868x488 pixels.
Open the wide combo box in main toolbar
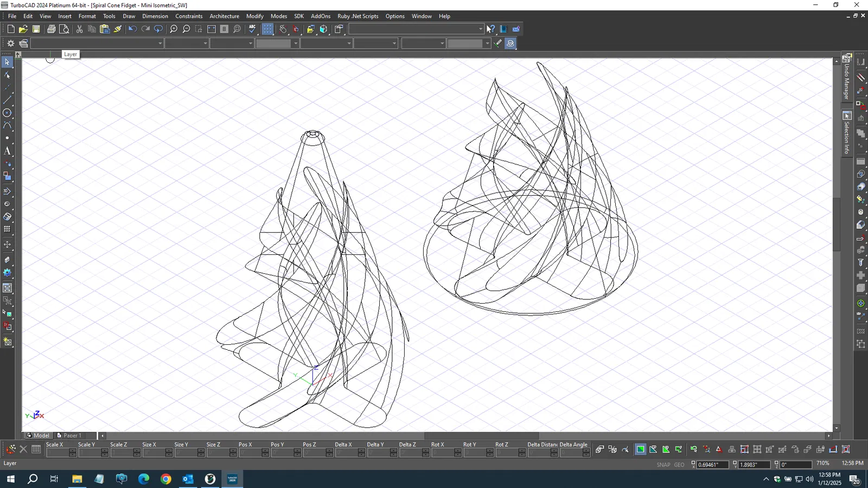(480, 29)
